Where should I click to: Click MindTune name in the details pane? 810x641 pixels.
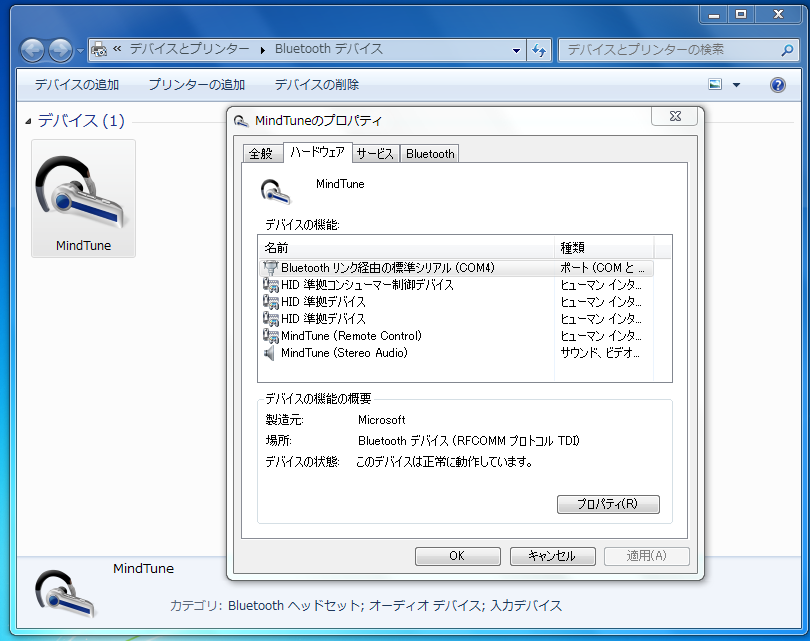(x=144, y=568)
